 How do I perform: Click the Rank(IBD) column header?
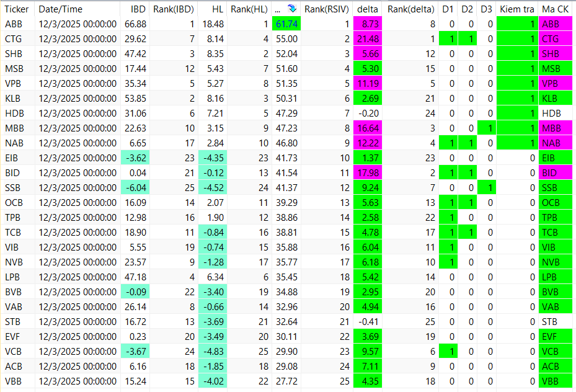174,9
